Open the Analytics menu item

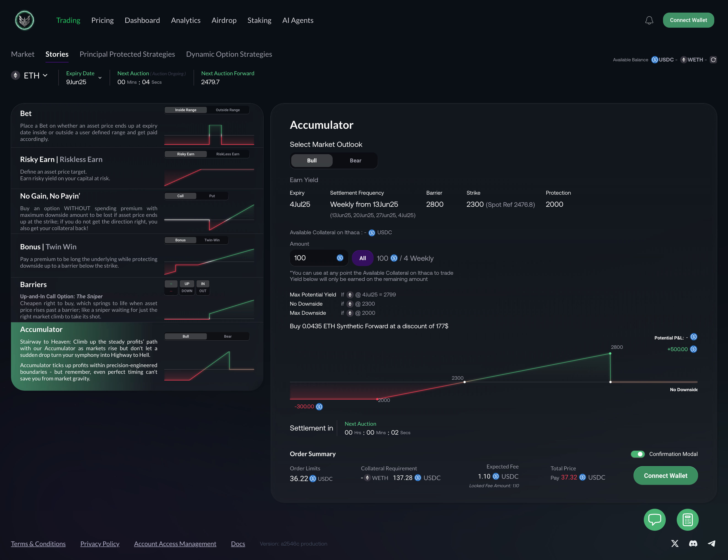[186, 20]
